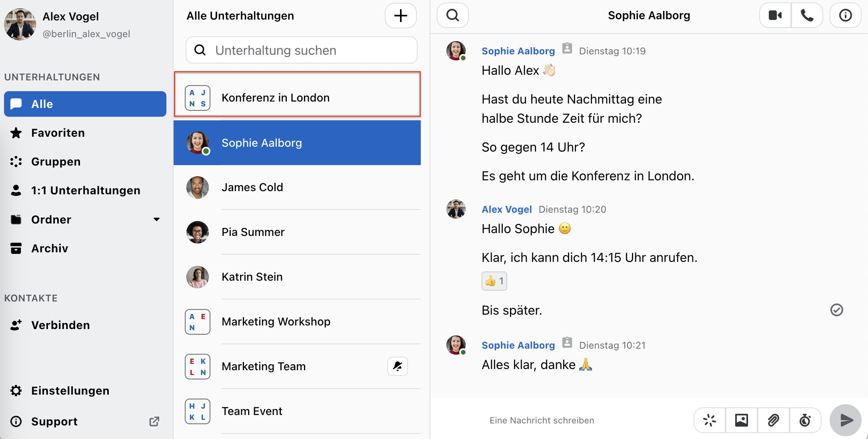Click Alex Vogel's name on the 10:20 message
Screen dimensions: 868x439
[506, 209]
